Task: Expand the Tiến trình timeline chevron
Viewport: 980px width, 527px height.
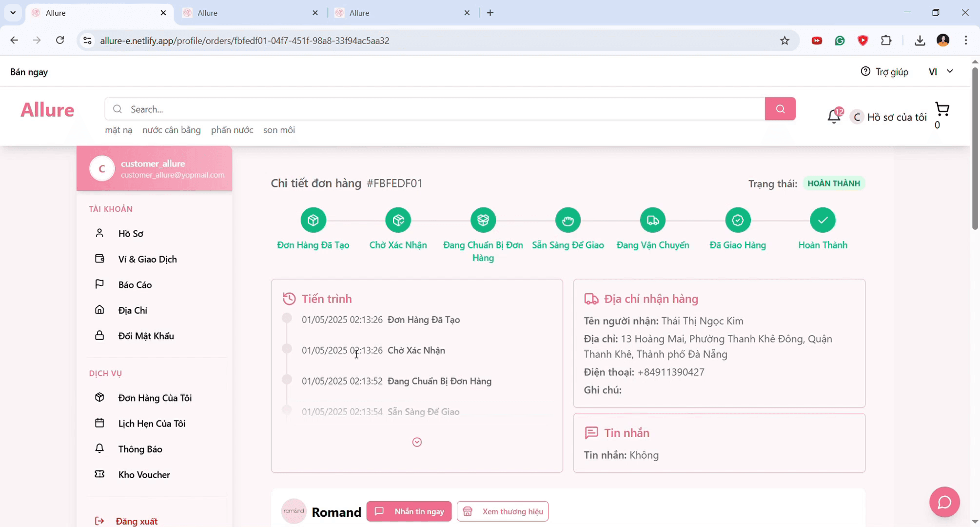Action: pyautogui.click(x=417, y=442)
